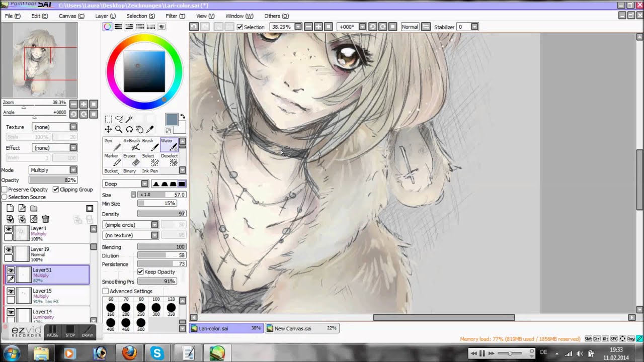Open the Canvas menu
The width and height of the screenshot is (644, 362).
pyautogui.click(x=71, y=16)
